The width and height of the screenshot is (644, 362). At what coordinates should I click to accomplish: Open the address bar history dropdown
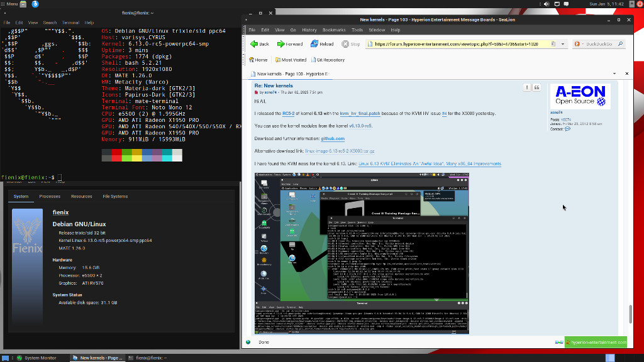point(563,44)
